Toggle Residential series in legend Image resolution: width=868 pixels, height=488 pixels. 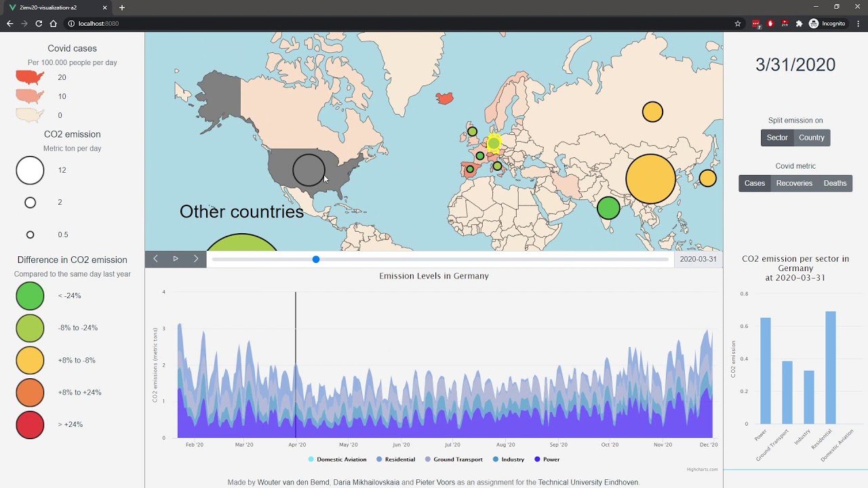pyautogui.click(x=395, y=460)
